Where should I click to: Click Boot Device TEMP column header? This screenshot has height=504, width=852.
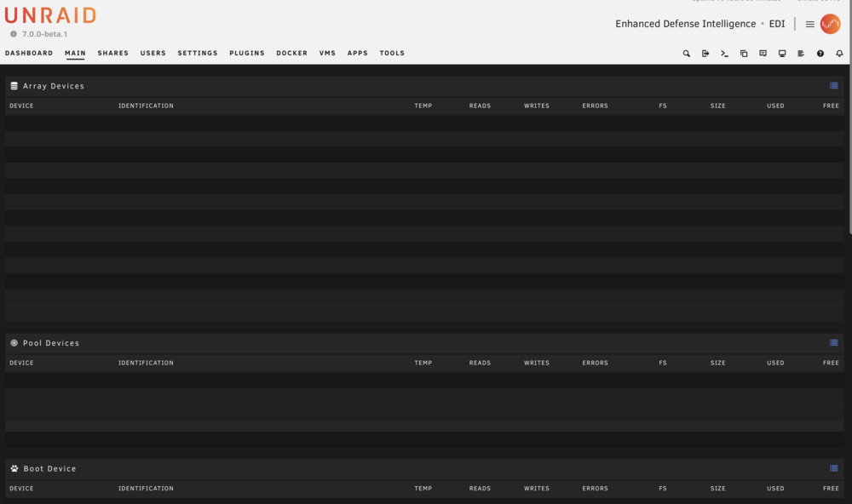[x=423, y=489]
